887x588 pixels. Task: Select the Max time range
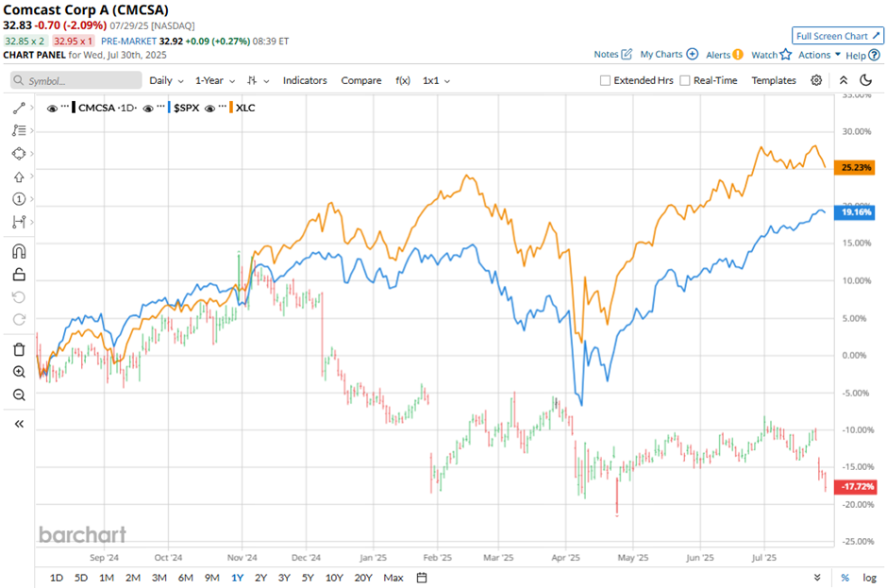pyautogui.click(x=393, y=578)
